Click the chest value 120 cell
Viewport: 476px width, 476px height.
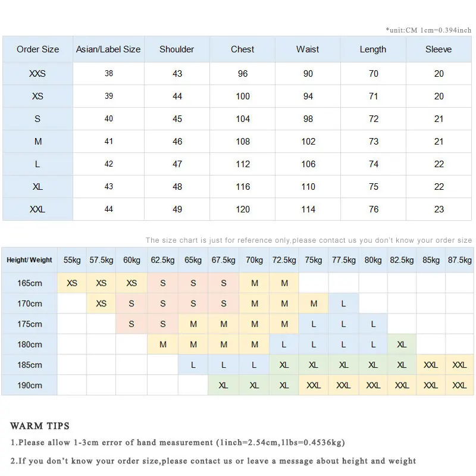242,209
